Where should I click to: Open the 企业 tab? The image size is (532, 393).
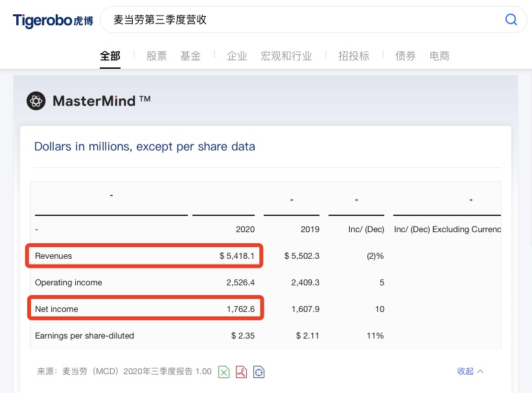tap(237, 56)
